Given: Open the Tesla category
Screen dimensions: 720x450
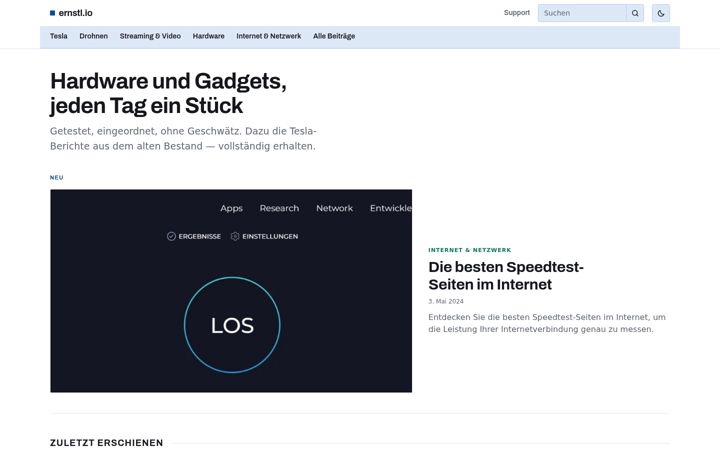Looking at the screenshot, I should 59,36.
